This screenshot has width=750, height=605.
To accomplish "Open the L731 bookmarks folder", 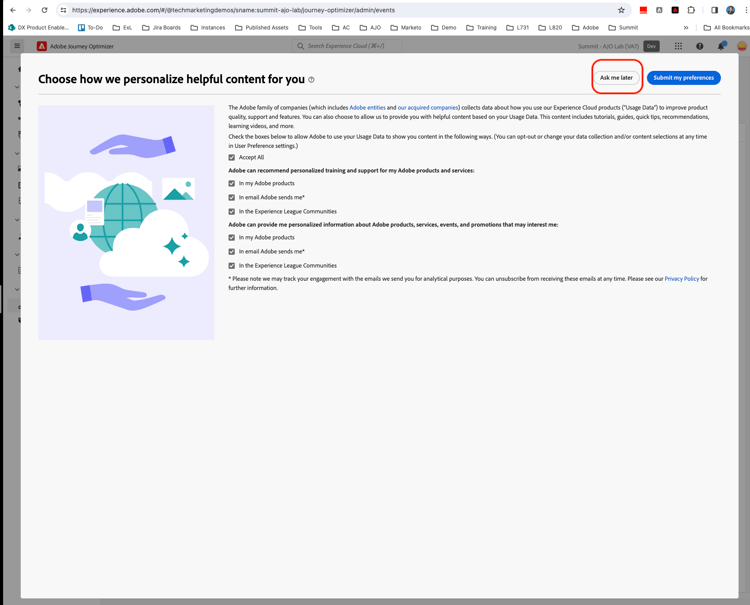I will pos(518,28).
